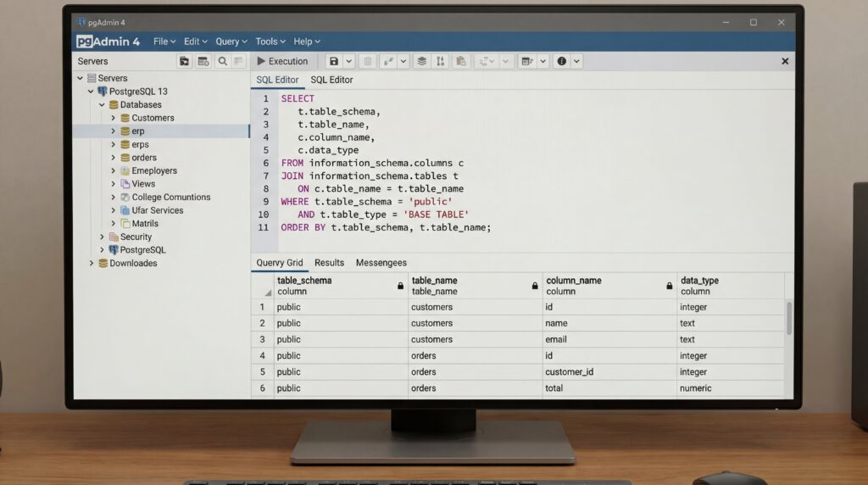
Task: Click the PostgreSQL 13 elephant icon
Action: [103, 92]
